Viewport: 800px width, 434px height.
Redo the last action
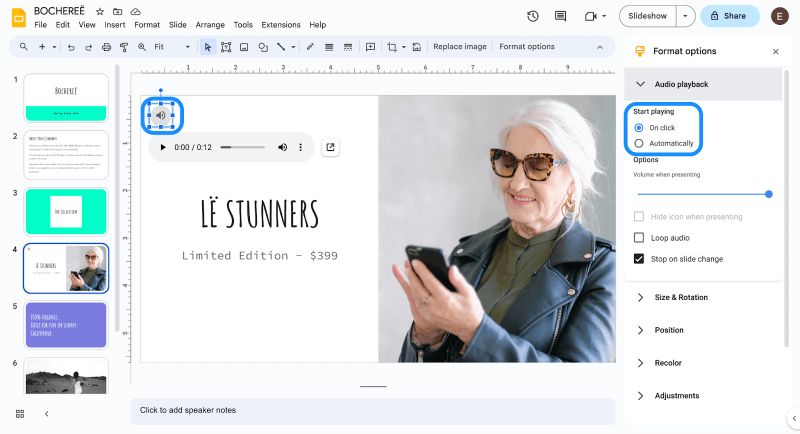click(x=89, y=47)
